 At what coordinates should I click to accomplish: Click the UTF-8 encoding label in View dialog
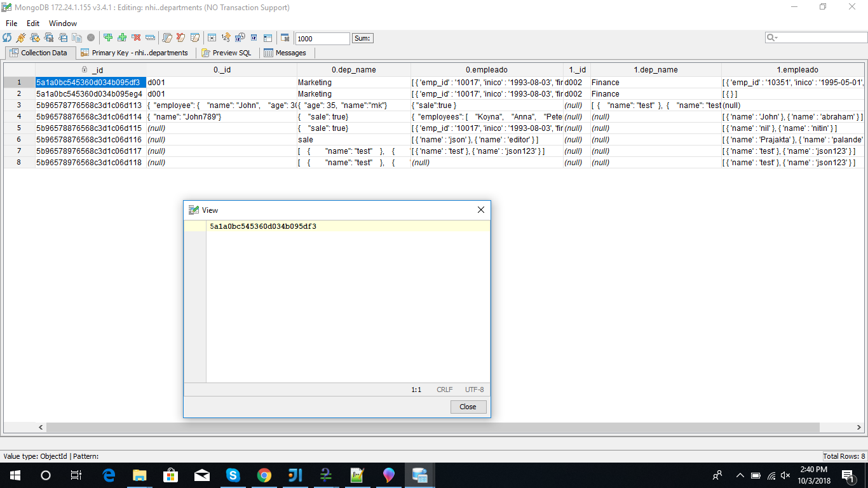click(x=474, y=390)
